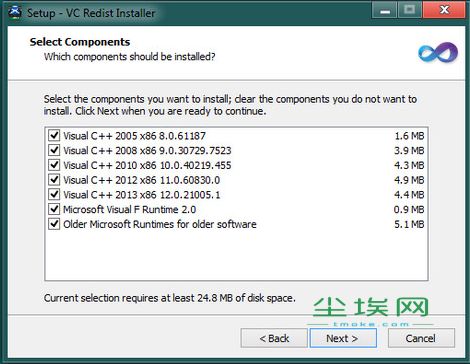
Task: Toggle Visual C++ 2010 x86 10.0.40219.455 checkbox
Action: (x=54, y=165)
